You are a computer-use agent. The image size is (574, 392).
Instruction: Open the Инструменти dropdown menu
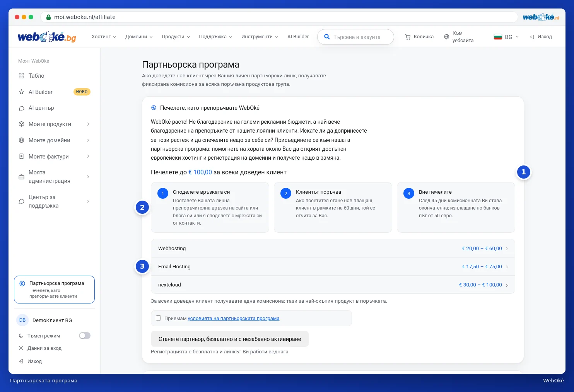click(260, 37)
